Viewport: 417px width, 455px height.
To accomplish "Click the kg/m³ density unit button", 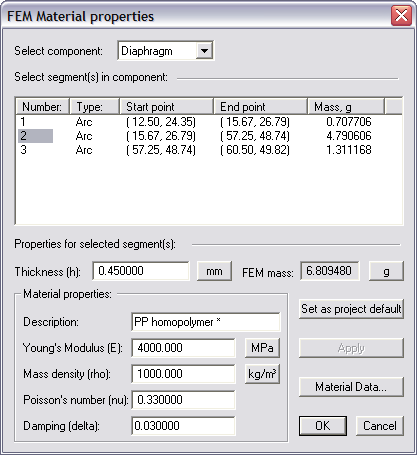I will [x=262, y=374].
